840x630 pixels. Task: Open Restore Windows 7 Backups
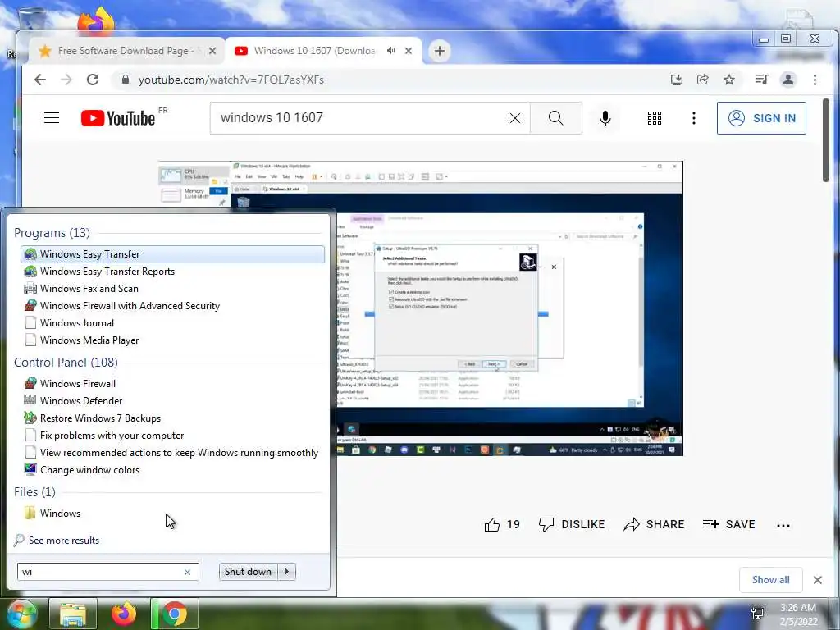pos(172,418)
